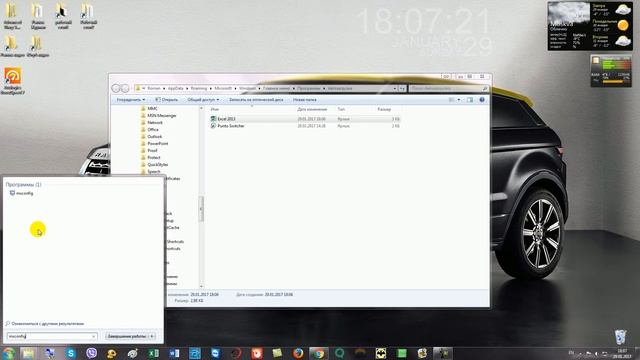Click Explorer's Forward navigation button
Image resolution: width=640 pixels, height=360 pixels.
125,88
